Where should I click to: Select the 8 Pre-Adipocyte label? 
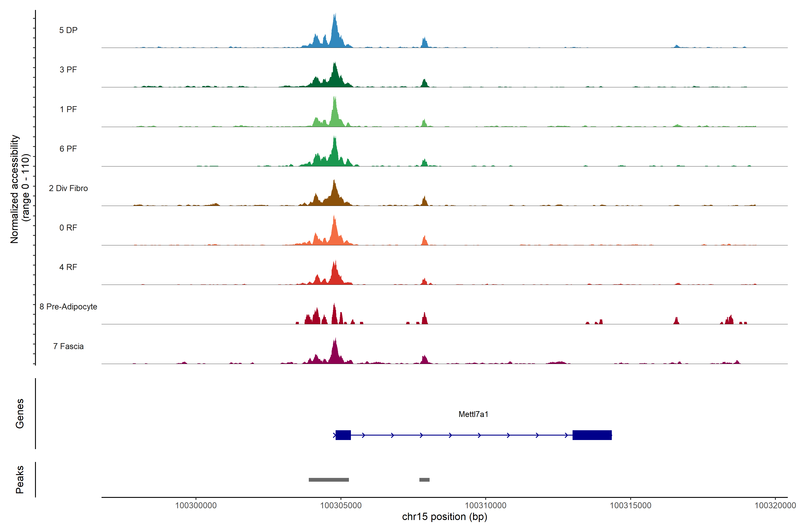point(68,307)
